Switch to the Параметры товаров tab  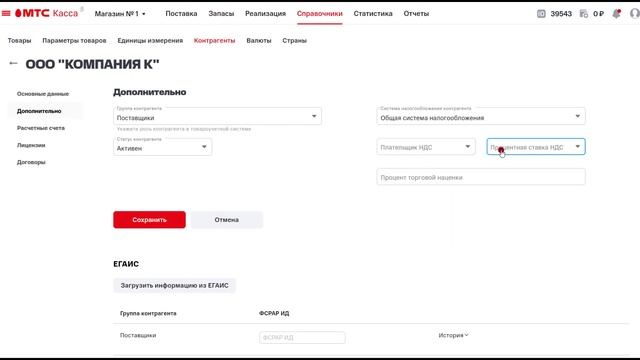pos(74,40)
